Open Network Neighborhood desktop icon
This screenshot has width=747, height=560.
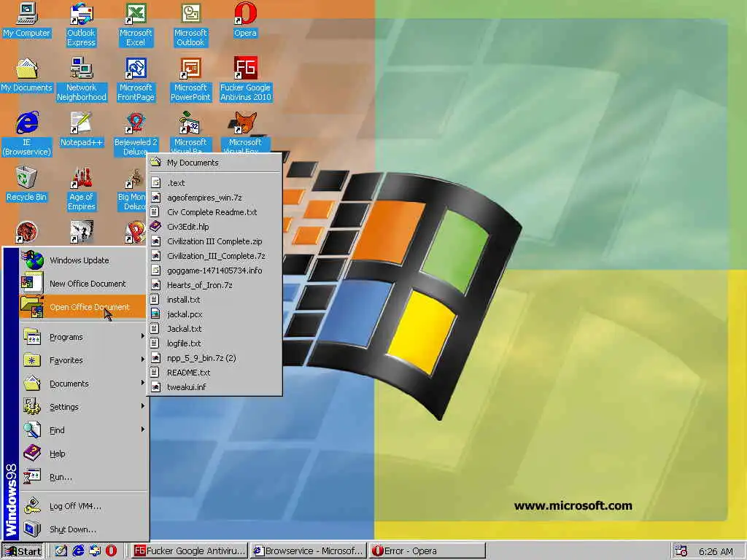point(82,79)
